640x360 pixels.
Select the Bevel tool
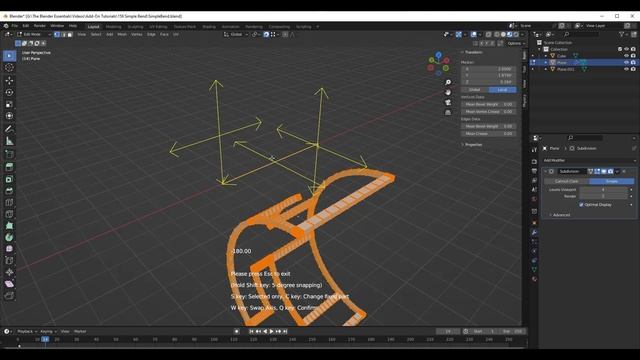tap(9, 191)
